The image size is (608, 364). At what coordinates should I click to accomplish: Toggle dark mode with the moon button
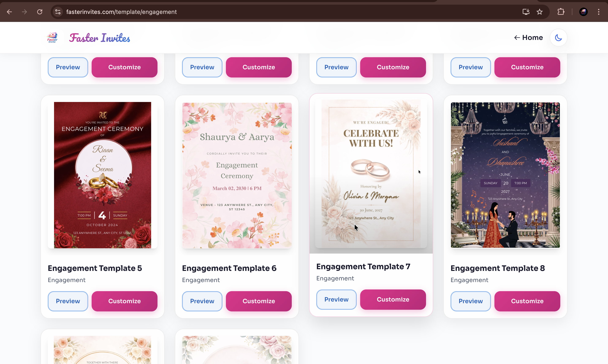click(x=558, y=37)
